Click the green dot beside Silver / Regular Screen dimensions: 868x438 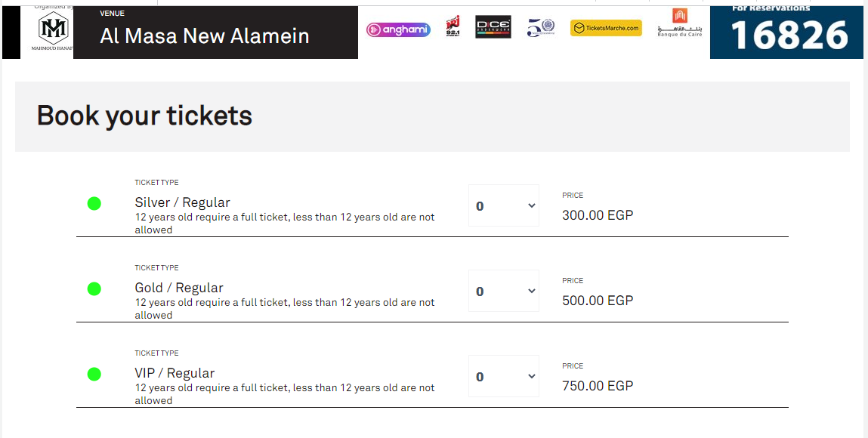point(94,203)
